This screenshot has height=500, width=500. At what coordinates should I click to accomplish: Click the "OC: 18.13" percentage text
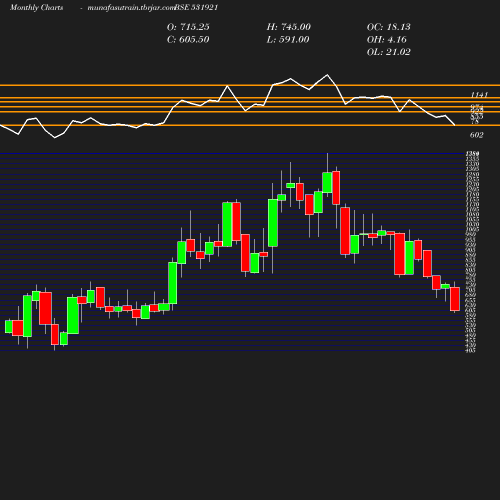389,27
